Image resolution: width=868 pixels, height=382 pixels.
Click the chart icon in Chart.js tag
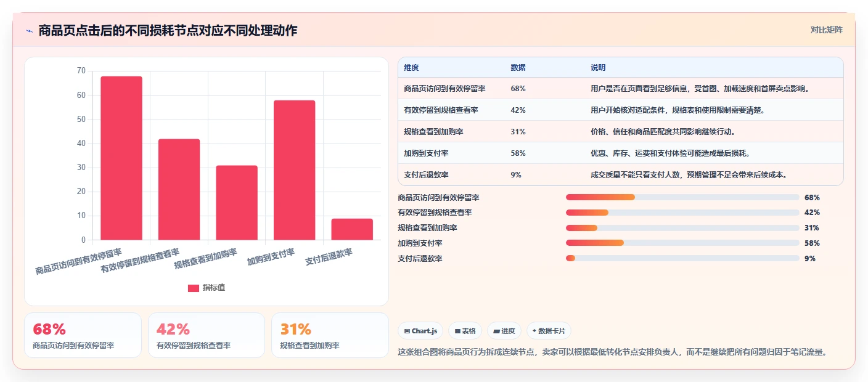point(407,331)
